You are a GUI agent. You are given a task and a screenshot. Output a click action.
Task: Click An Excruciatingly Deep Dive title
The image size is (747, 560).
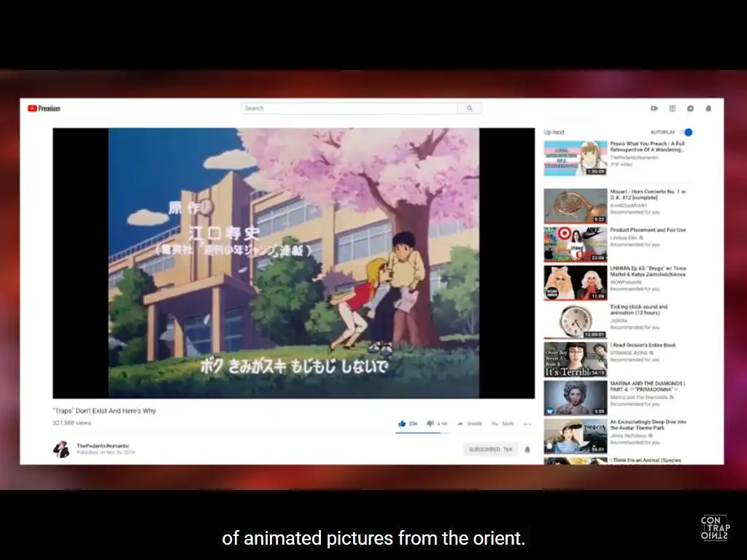(648, 425)
